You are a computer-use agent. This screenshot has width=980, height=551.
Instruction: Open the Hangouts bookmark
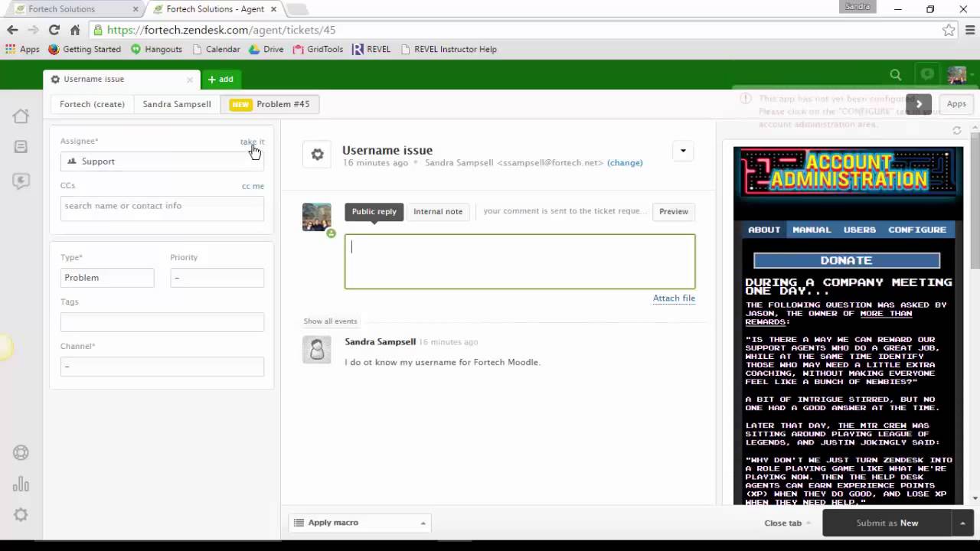pyautogui.click(x=156, y=49)
